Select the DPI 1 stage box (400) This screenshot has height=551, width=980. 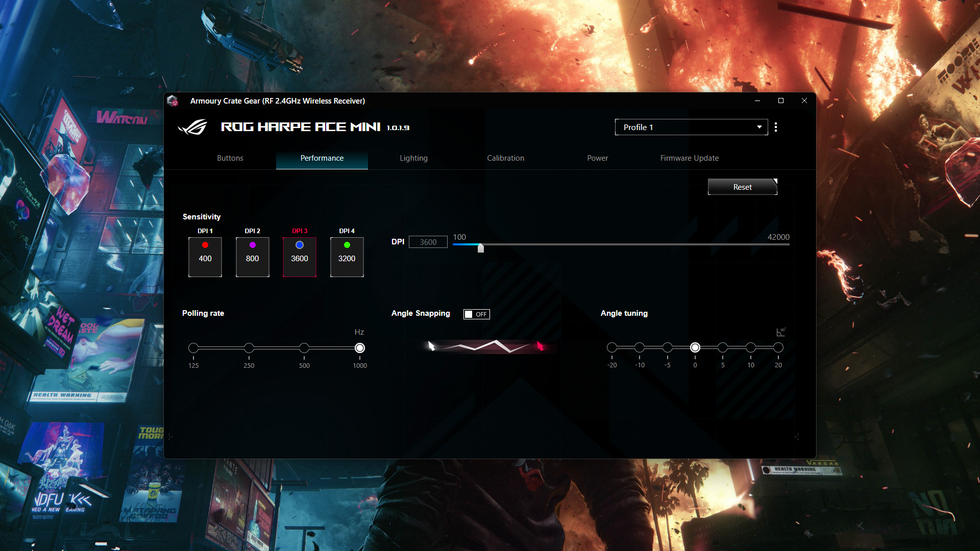pos(205,257)
